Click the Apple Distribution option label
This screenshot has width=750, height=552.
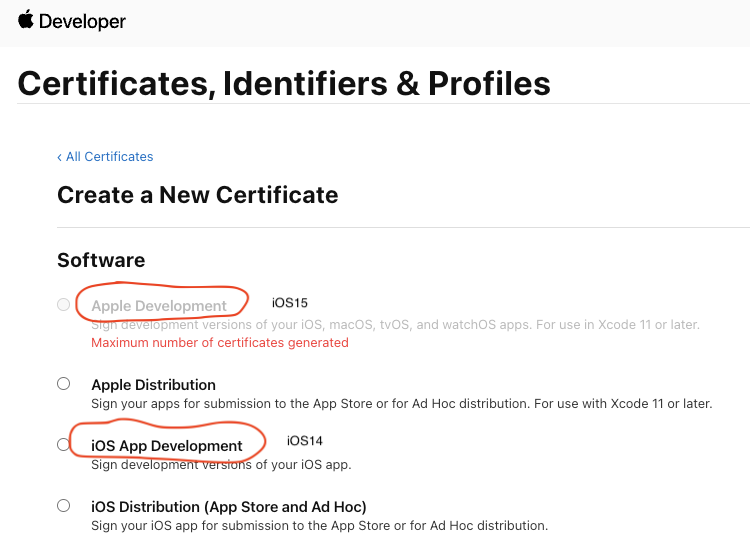point(153,385)
